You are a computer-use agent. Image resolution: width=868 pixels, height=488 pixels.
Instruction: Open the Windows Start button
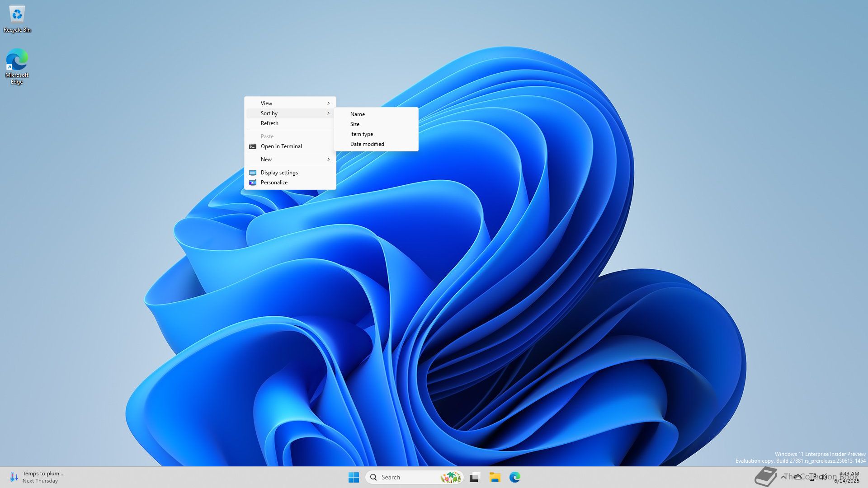(354, 477)
